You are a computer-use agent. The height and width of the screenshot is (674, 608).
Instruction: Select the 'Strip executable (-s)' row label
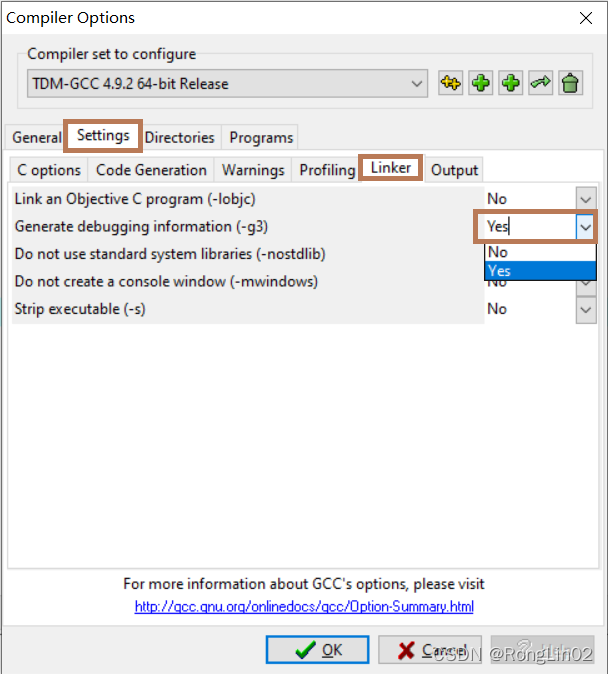pyautogui.click(x=80, y=309)
